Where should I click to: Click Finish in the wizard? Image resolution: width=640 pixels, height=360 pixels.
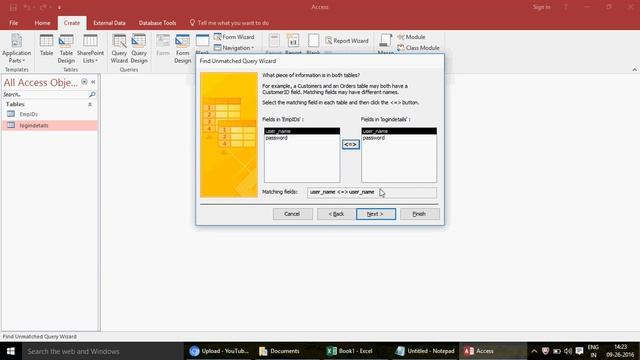420,214
